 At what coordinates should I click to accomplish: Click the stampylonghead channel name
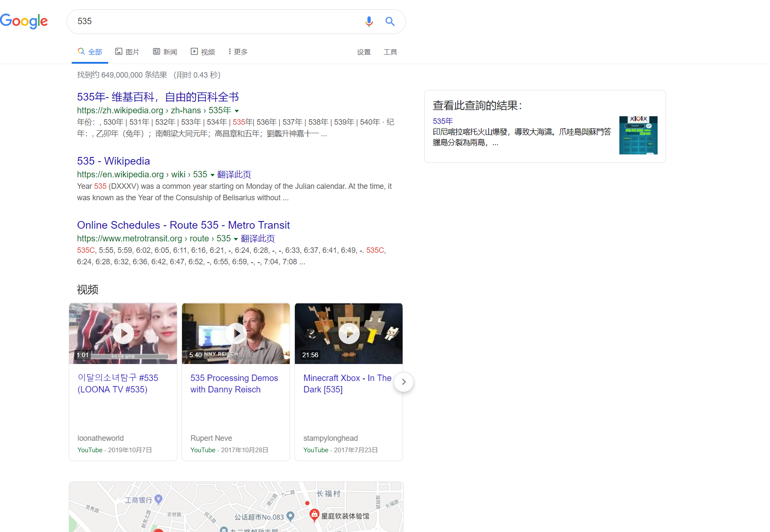point(330,438)
